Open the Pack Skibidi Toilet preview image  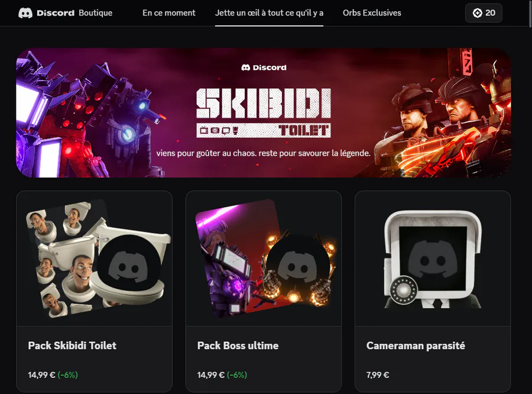pyautogui.click(x=95, y=259)
